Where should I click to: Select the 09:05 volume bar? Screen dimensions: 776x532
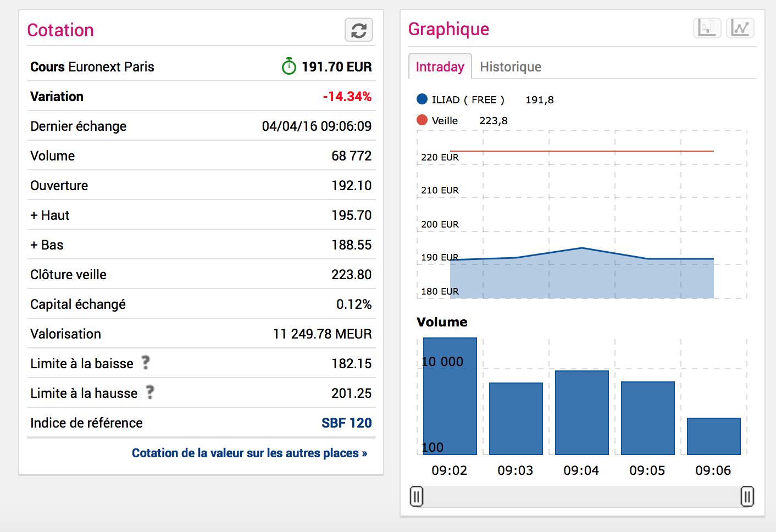[x=647, y=418]
